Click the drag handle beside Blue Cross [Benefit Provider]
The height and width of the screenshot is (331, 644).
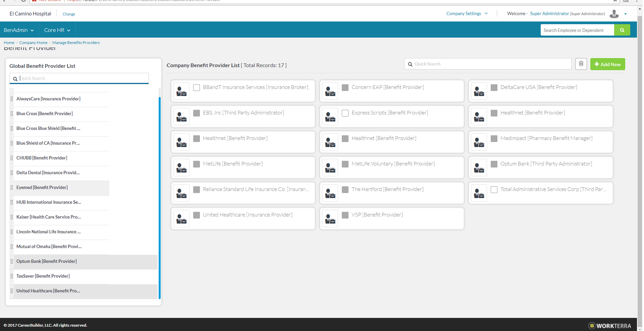(x=12, y=113)
